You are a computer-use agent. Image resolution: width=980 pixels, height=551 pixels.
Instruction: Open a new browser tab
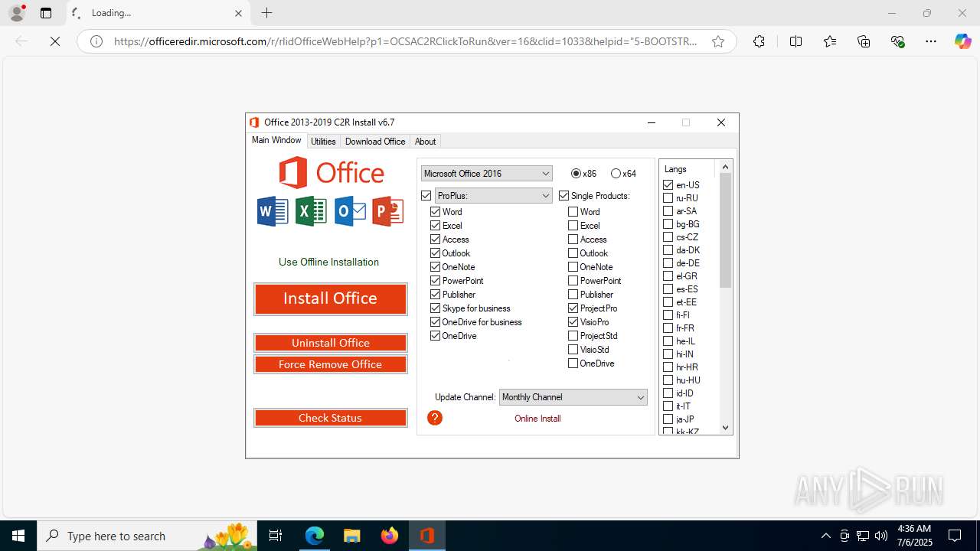click(x=266, y=13)
